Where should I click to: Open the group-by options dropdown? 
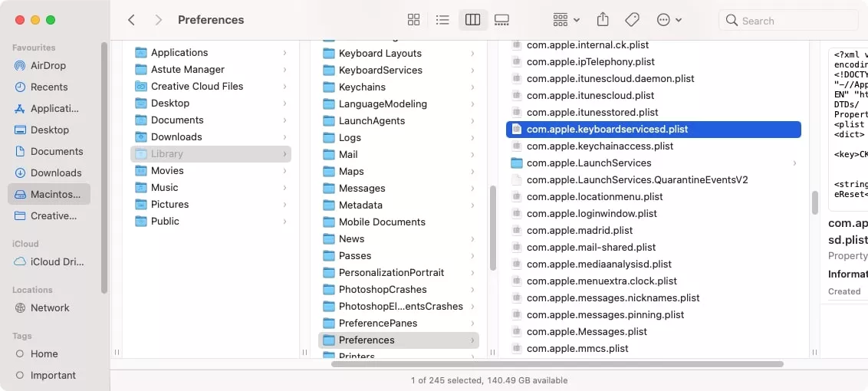566,20
